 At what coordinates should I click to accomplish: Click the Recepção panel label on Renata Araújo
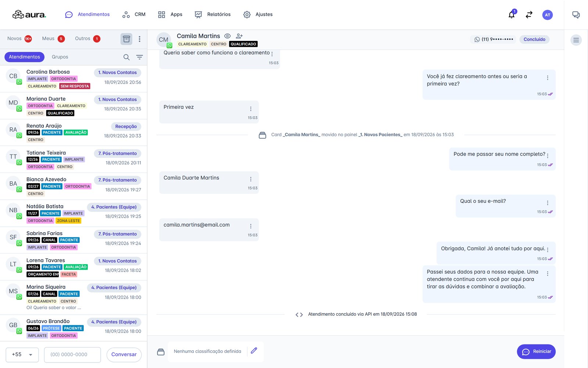(126, 127)
